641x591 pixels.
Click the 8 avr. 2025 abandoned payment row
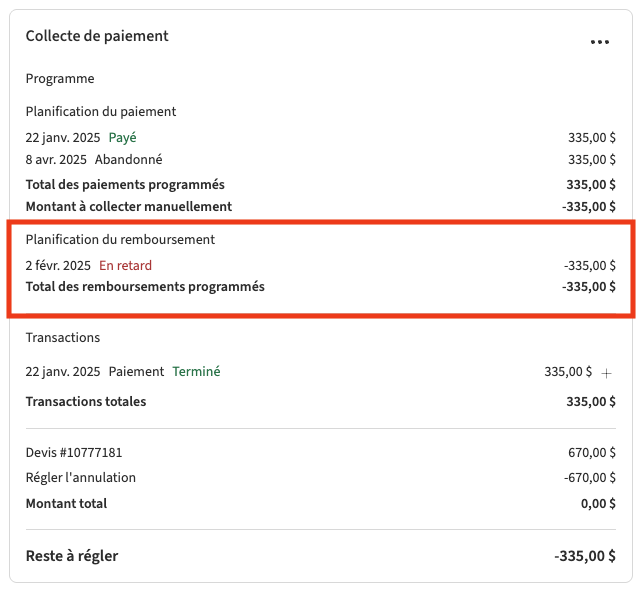click(x=94, y=159)
